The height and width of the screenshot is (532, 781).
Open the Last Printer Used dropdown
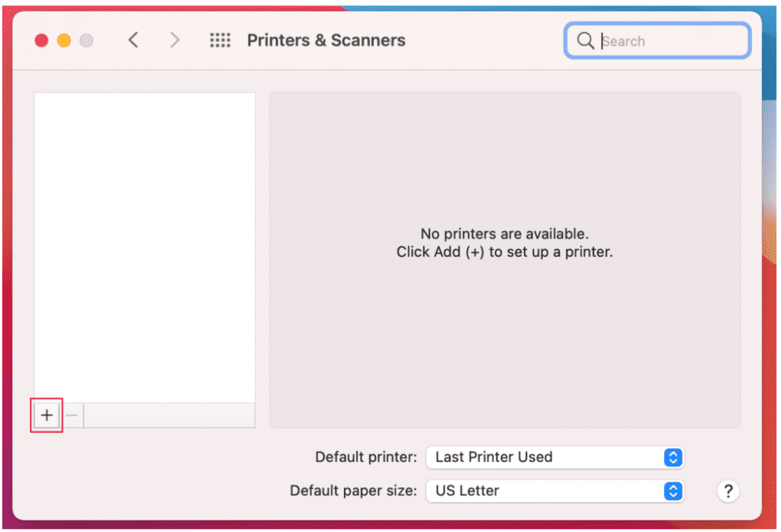coord(555,457)
